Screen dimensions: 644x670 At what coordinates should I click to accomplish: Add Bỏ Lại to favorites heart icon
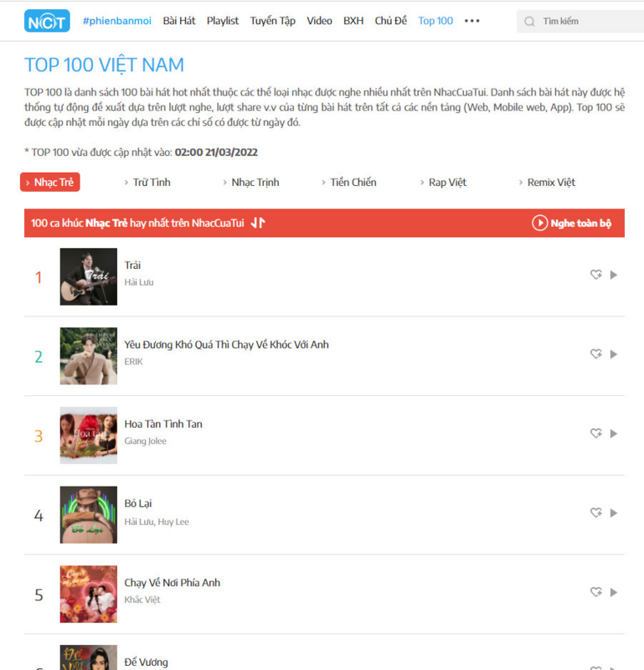[596, 513]
